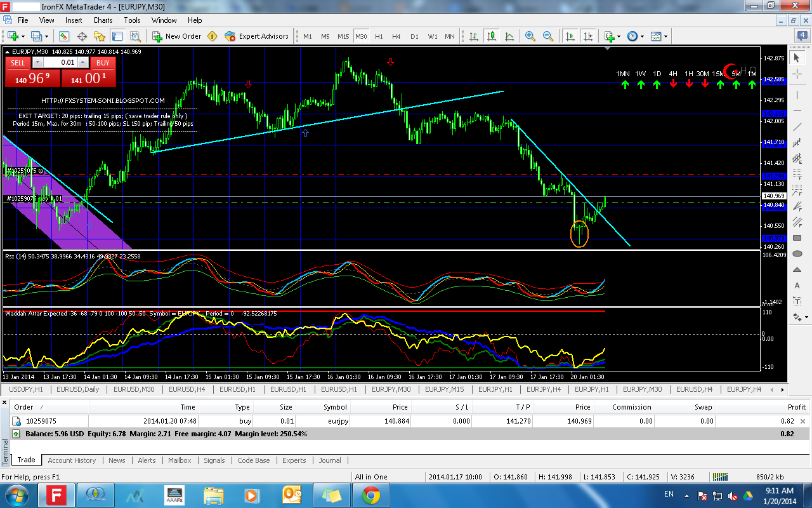This screenshot has height=508, width=812.
Task: Open MetaEditor via yellow diamond icon
Action: pos(212,36)
